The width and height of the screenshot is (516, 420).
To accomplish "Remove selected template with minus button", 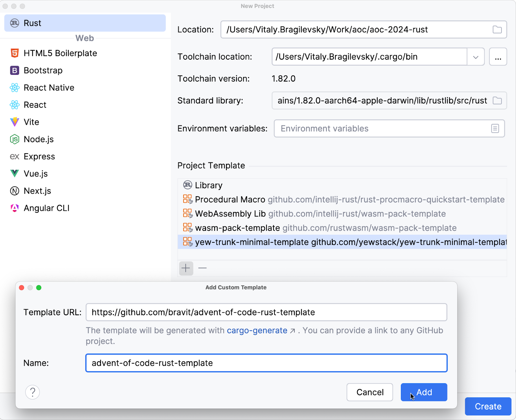I will point(203,268).
